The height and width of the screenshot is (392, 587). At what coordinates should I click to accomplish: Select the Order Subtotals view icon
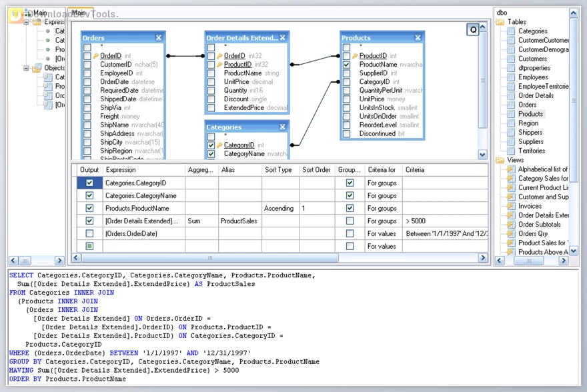pos(511,225)
